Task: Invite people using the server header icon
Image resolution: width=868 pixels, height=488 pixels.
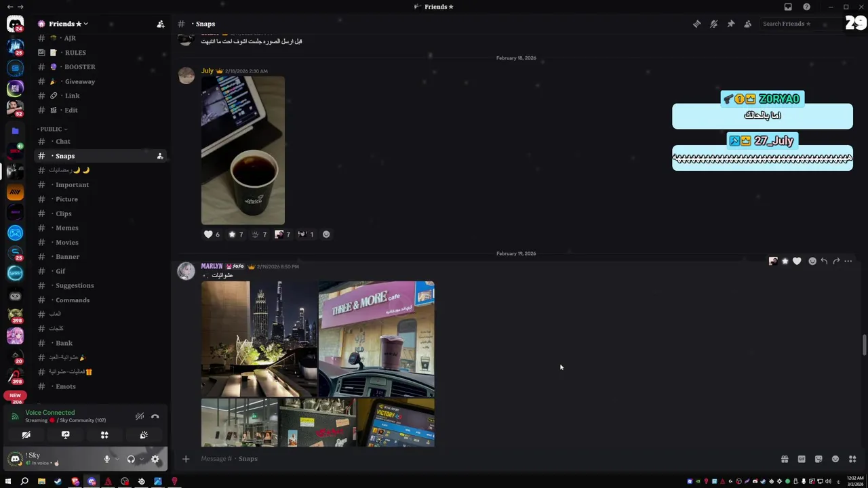Action: click(x=161, y=24)
